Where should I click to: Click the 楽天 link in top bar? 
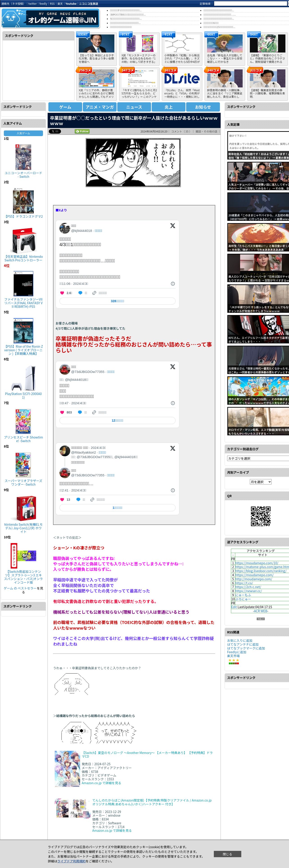coord(60,4)
